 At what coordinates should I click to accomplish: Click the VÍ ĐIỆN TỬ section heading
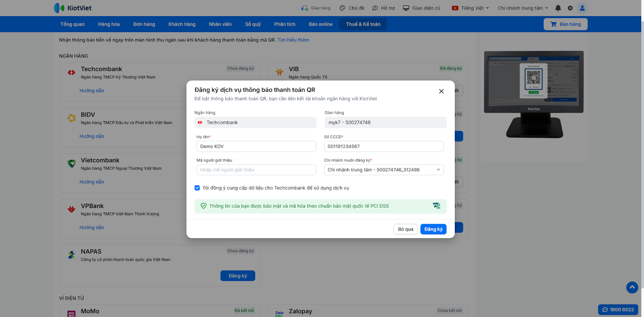[72, 298]
